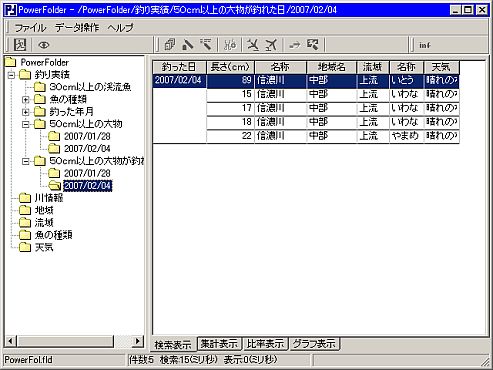Click the 天気 column header

pos(441,67)
